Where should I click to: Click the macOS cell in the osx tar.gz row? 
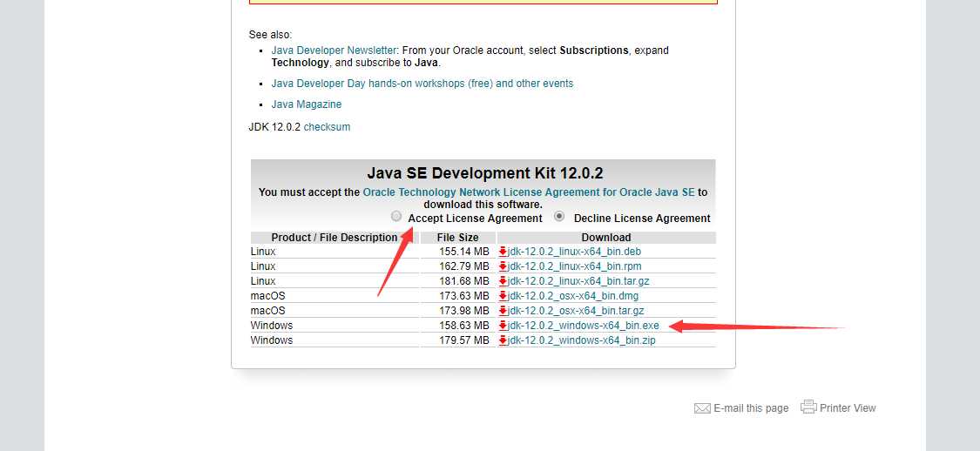268,311
